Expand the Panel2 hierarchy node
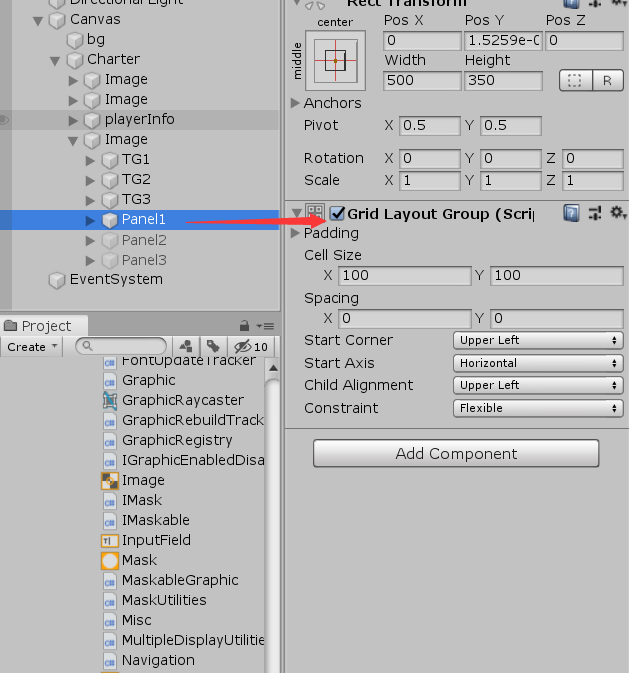The height and width of the screenshot is (673, 629). 90,241
